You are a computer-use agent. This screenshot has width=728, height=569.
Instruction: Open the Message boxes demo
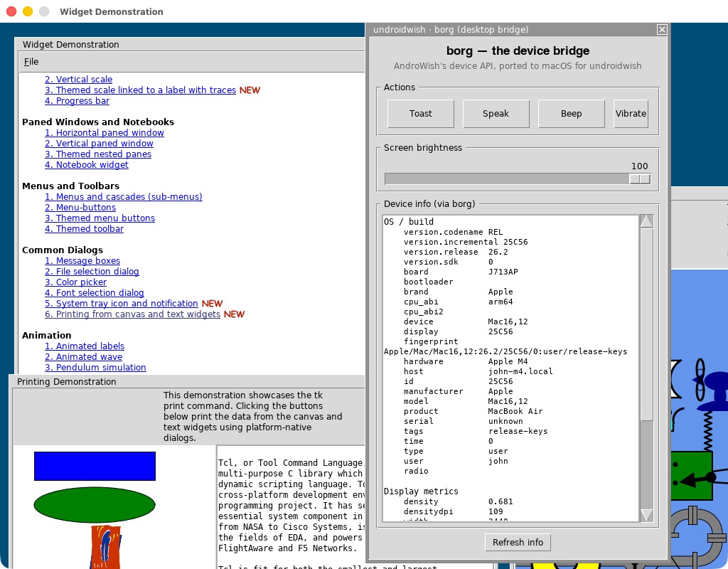tap(82, 261)
